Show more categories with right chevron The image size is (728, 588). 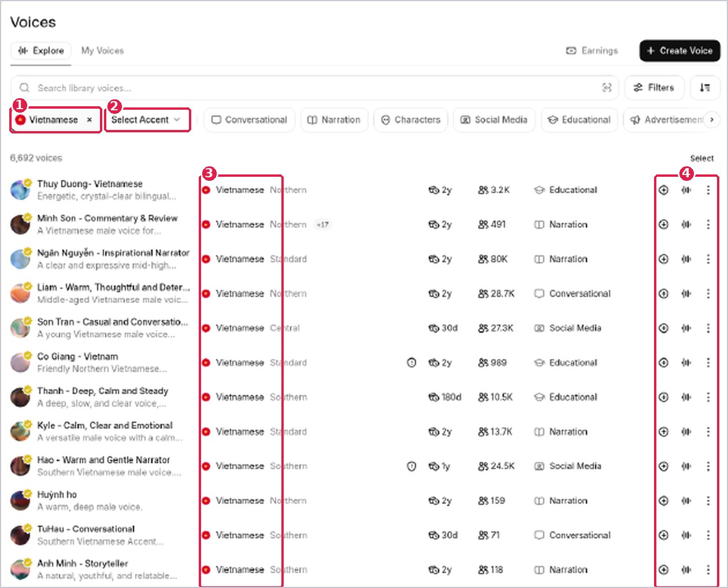(x=712, y=120)
